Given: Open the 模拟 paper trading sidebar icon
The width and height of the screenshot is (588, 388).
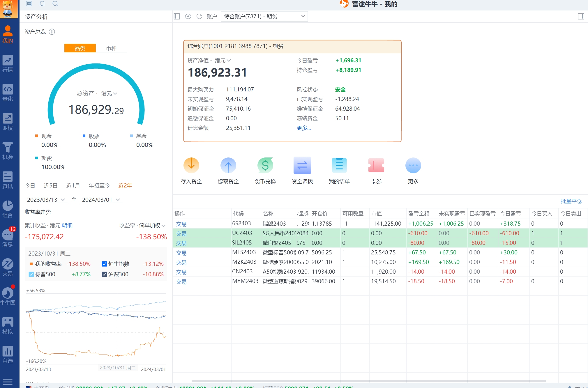Looking at the screenshot, I should click(x=8, y=325).
